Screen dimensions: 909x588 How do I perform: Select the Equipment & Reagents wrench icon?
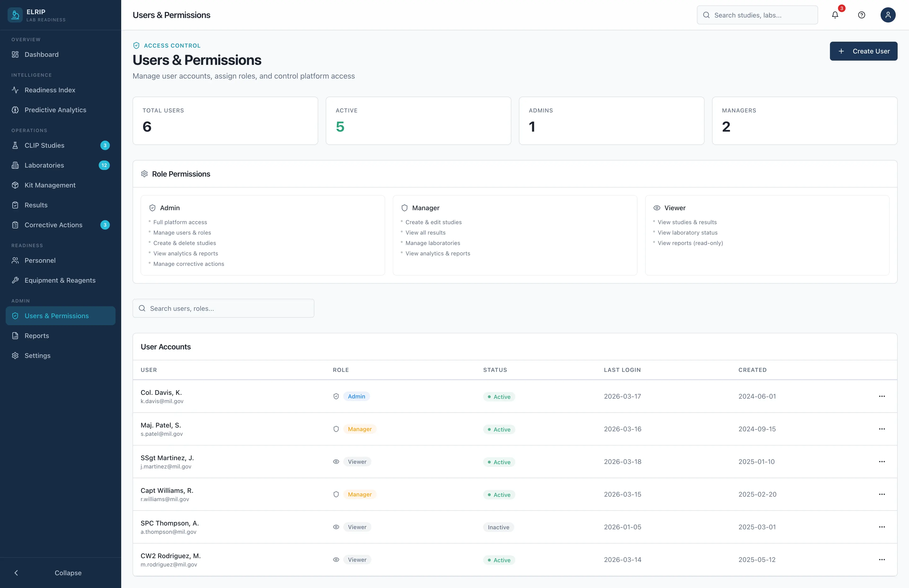15,280
